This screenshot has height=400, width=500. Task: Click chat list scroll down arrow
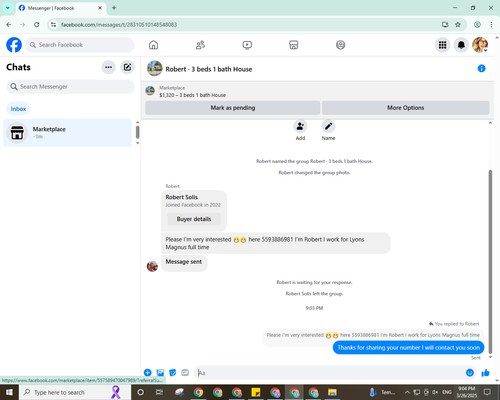tap(137, 143)
